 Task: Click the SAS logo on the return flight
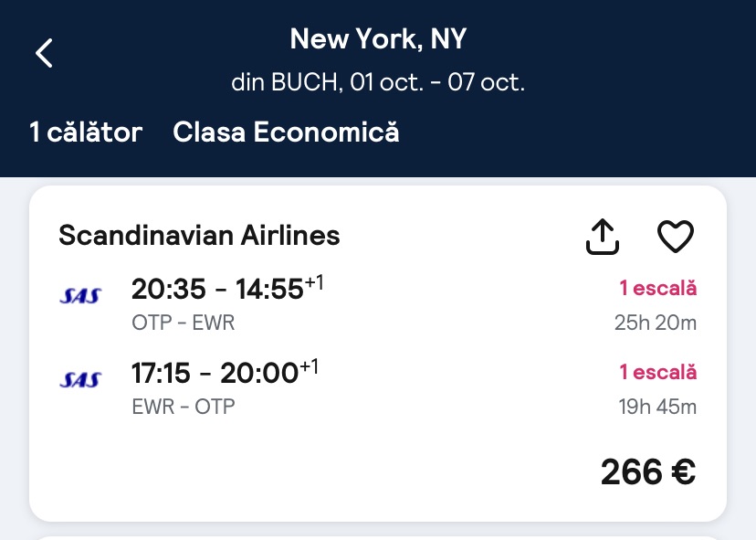click(x=80, y=379)
